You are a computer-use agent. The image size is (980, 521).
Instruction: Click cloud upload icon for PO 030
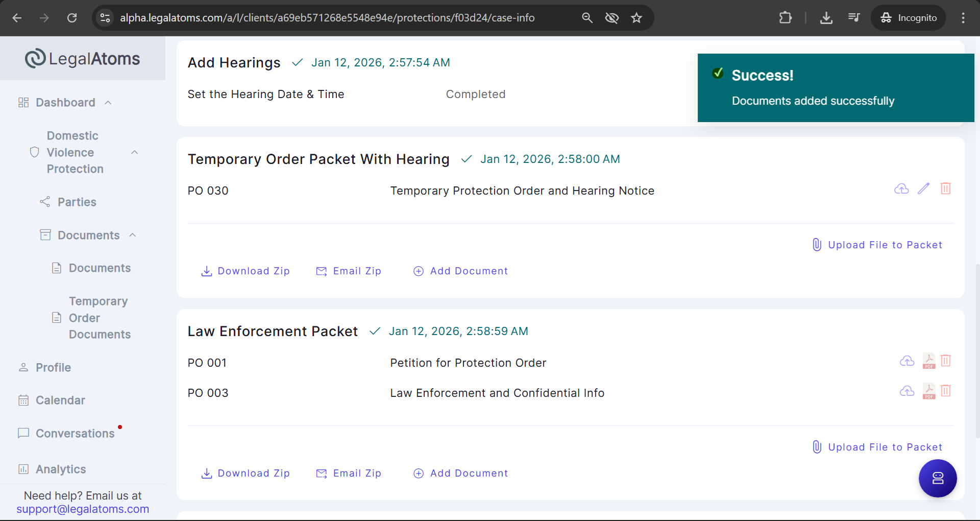901,188
